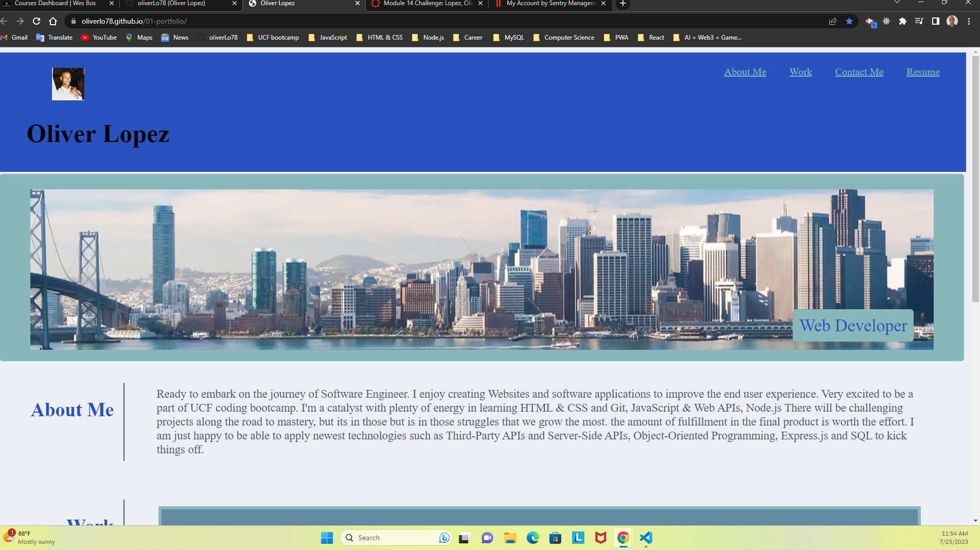
Task: Open the tab search dropdown arrow
Action: click(897, 3)
